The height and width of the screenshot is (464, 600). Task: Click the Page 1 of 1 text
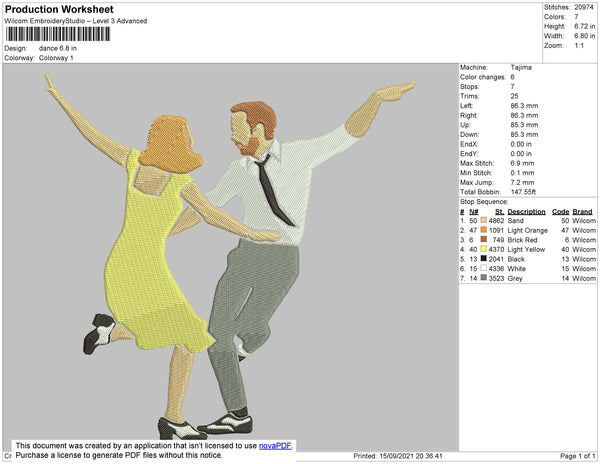(577, 456)
